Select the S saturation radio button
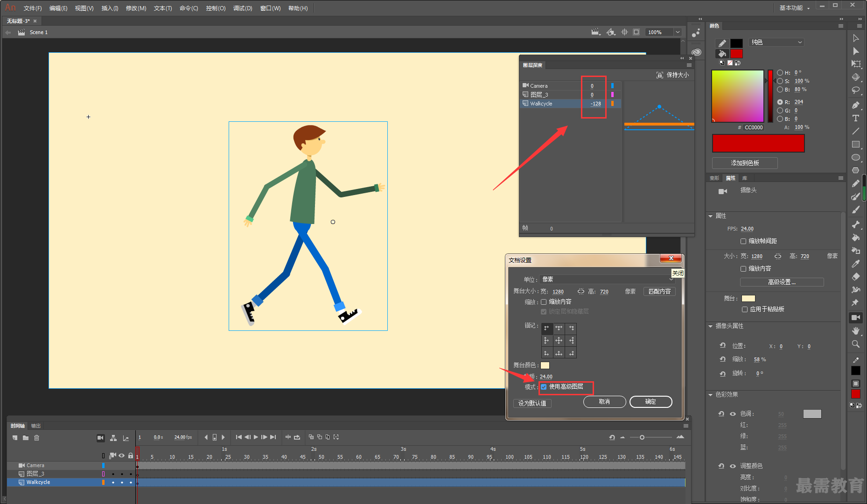Viewport: 867px width, 504px height. click(780, 81)
